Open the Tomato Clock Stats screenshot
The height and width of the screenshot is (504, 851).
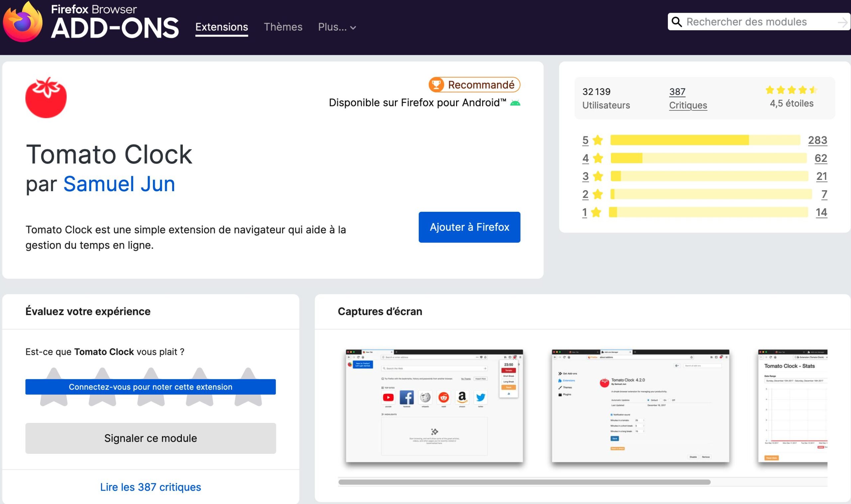click(x=792, y=406)
